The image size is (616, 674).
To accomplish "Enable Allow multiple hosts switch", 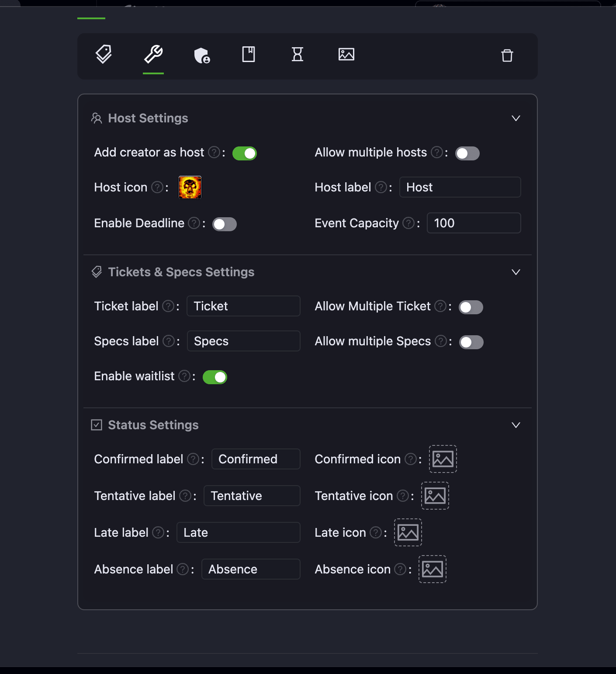I will coord(467,153).
